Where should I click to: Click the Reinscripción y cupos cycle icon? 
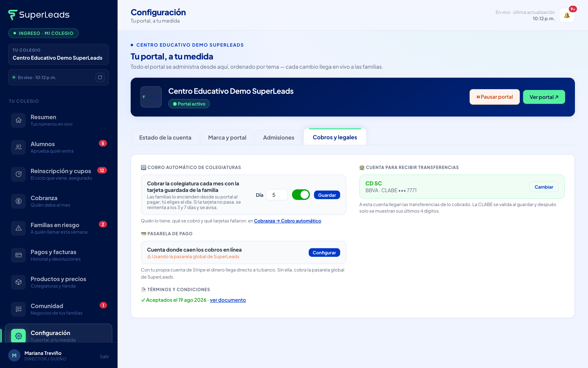point(19,174)
